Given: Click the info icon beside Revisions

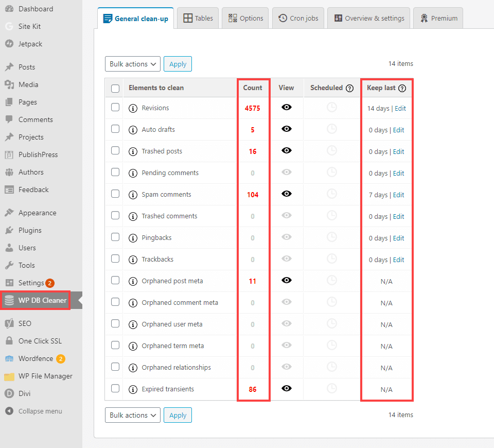Looking at the screenshot, I should [133, 108].
